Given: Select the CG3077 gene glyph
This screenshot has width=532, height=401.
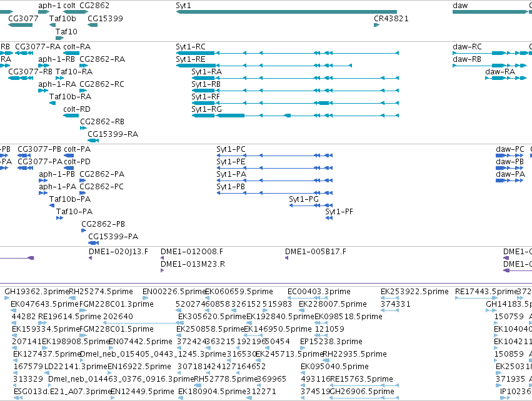Looking at the screenshot, I should coord(21,25).
